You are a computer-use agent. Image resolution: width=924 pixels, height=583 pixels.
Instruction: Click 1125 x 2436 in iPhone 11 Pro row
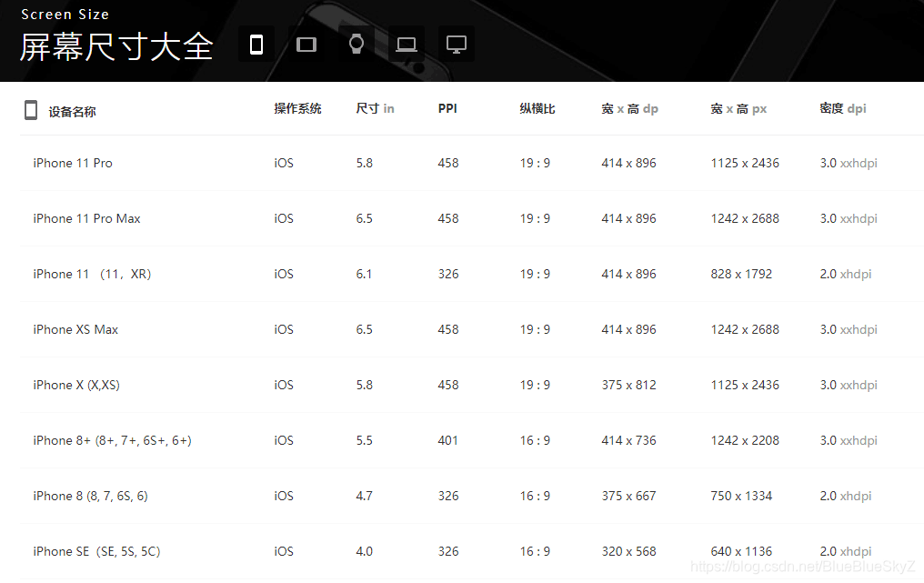tap(745, 163)
